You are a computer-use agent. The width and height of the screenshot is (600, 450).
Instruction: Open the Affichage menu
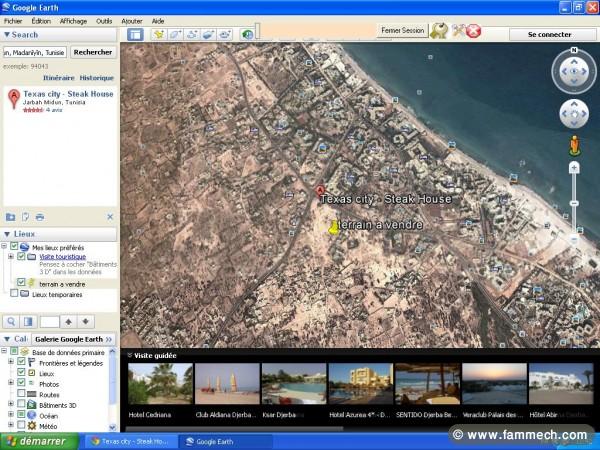pyautogui.click(x=73, y=21)
